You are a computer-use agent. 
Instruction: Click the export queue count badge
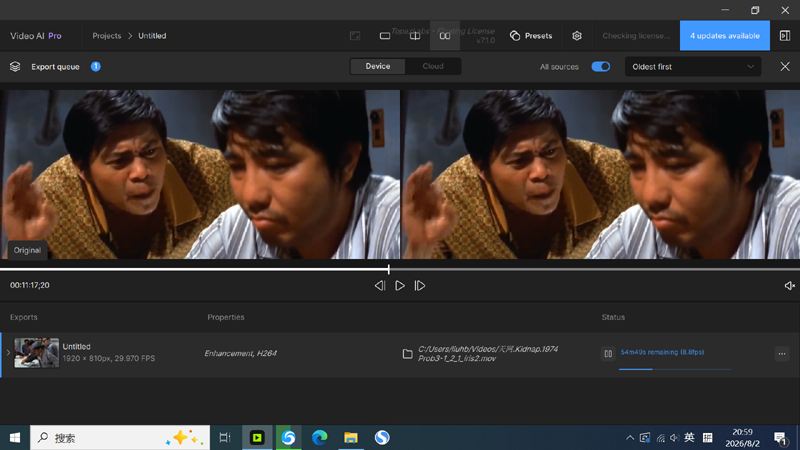(95, 66)
